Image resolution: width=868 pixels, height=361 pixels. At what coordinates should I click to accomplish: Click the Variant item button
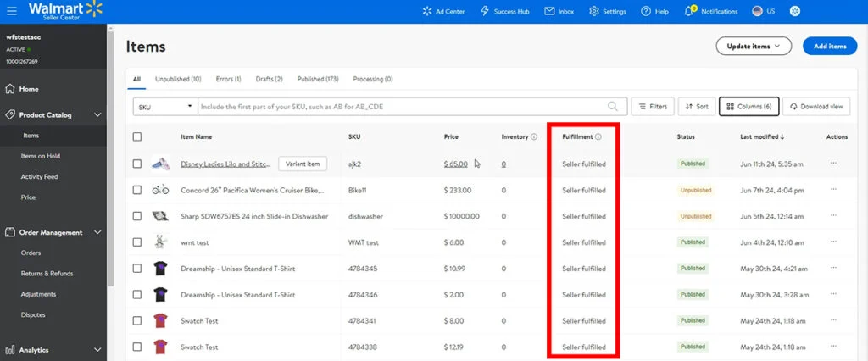click(x=303, y=164)
